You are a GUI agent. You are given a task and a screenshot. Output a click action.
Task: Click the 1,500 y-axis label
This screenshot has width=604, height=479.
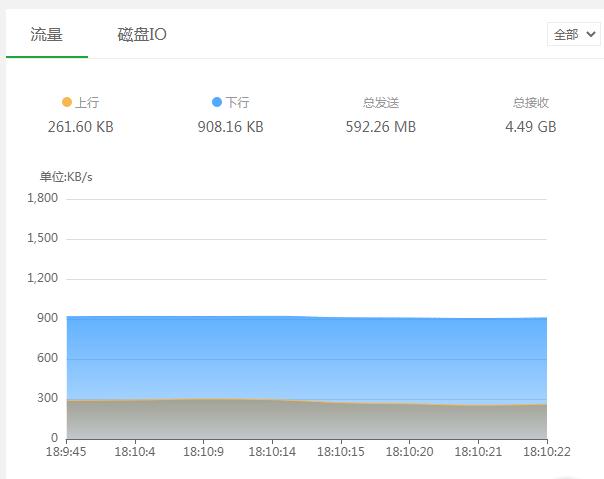(42, 238)
